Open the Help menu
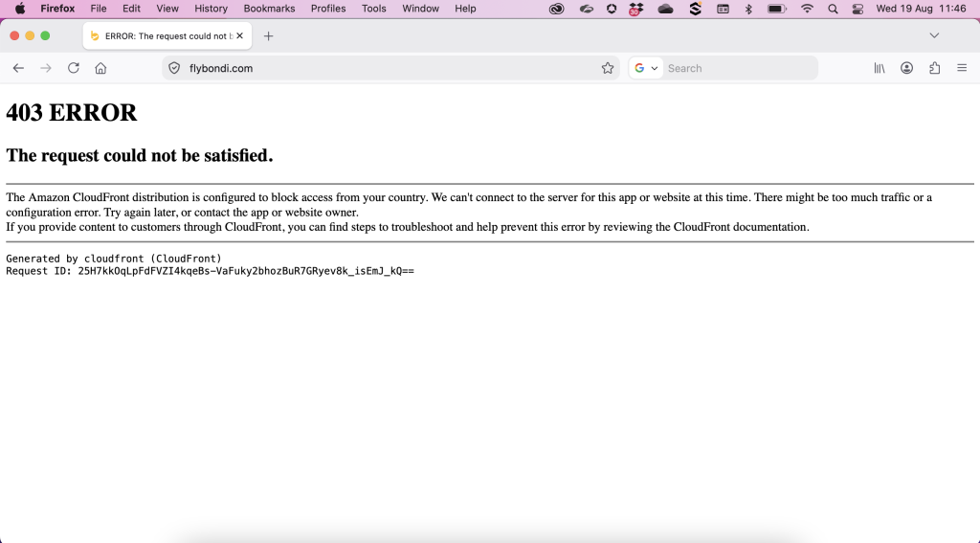Viewport: 980px width, 543px height. 465,9
